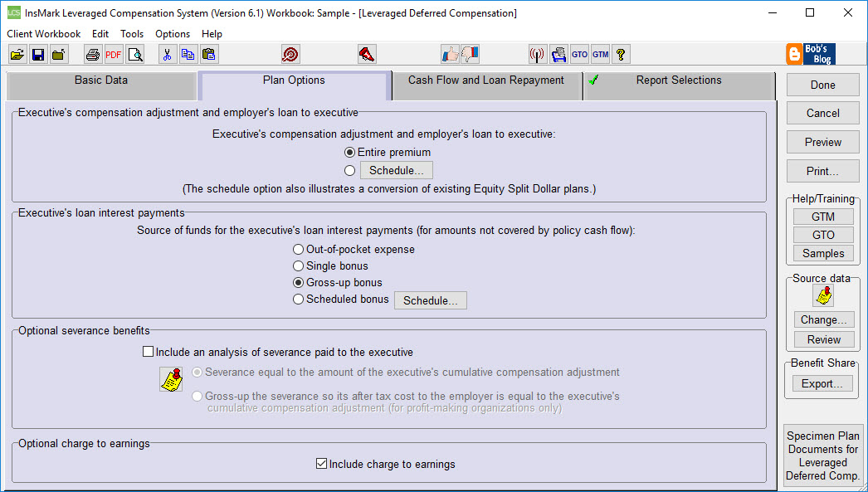Paste from the clipboard

(209, 53)
